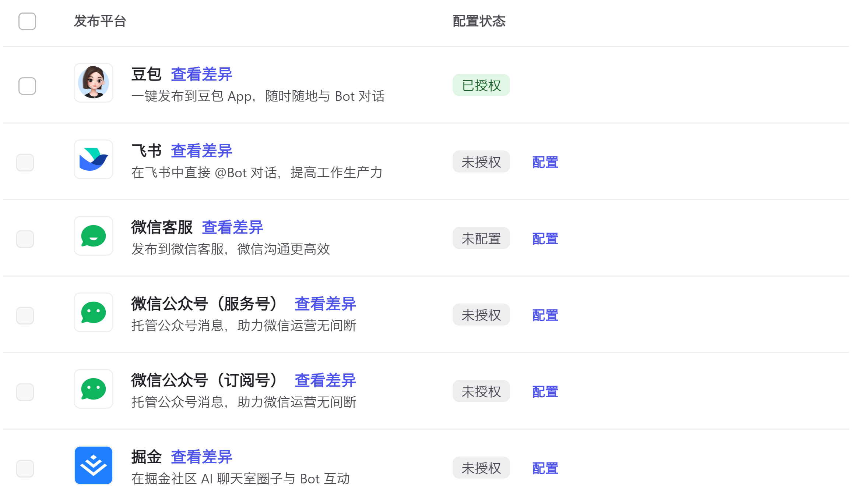Click 配置 link in the 飞书 row

click(x=545, y=162)
